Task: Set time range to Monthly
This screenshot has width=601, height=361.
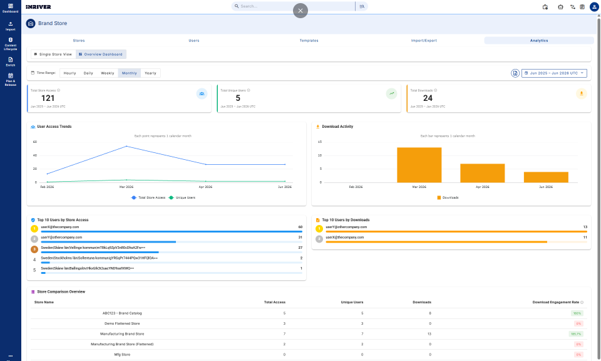Action: tap(129, 73)
